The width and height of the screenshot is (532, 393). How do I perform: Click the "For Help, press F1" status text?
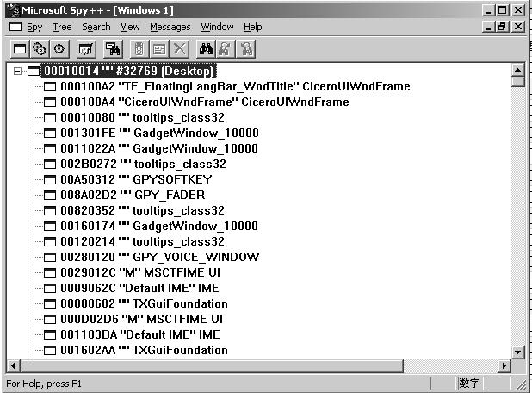coord(44,384)
